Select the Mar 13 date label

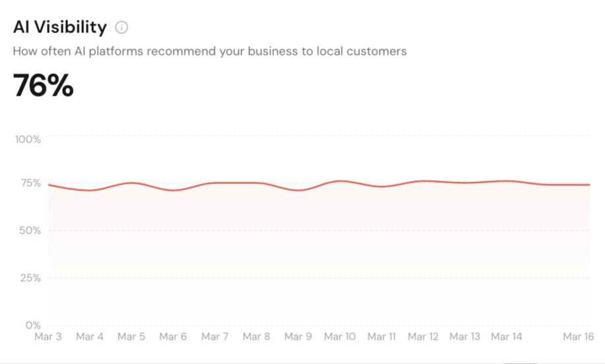[464, 337]
